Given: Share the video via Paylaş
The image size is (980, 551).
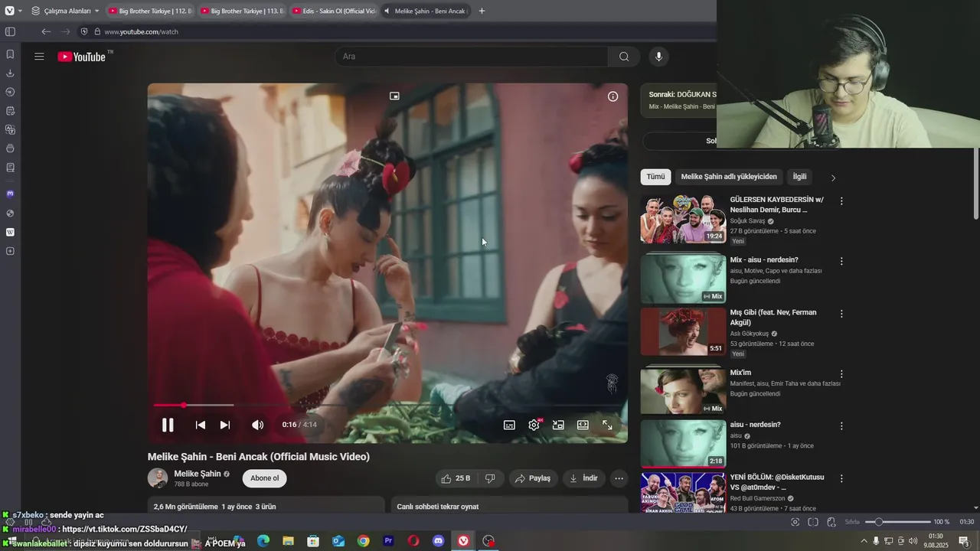Looking at the screenshot, I should coord(533,478).
